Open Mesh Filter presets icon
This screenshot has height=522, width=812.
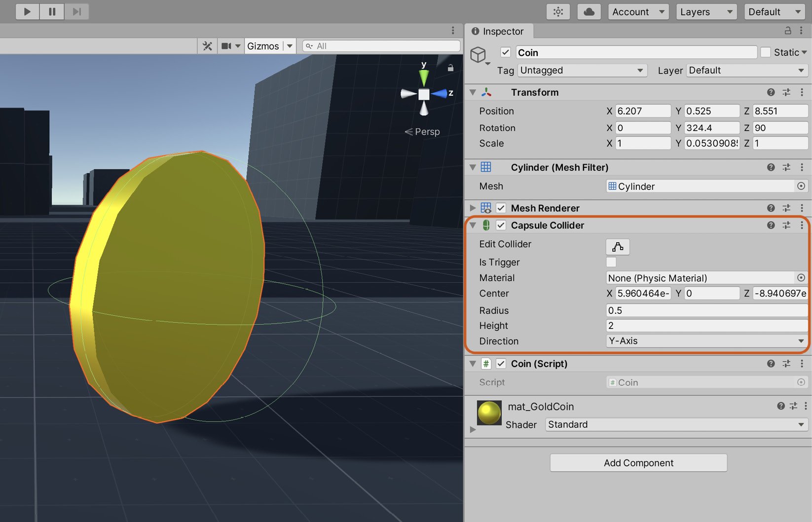tap(786, 167)
